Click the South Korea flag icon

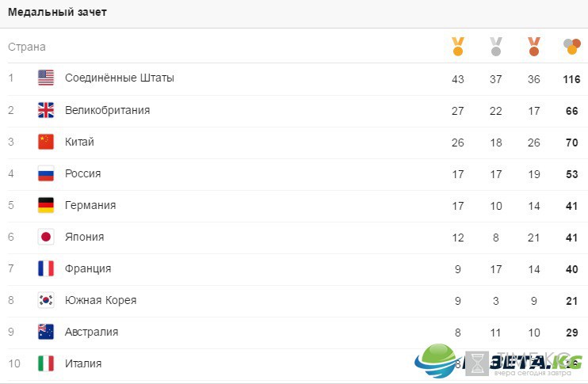pos(46,300)
